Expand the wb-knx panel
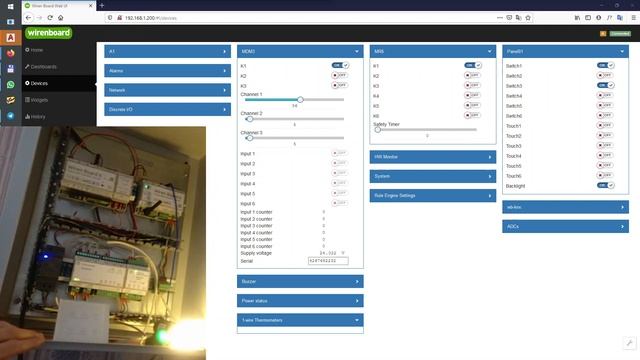 point(565,207)
